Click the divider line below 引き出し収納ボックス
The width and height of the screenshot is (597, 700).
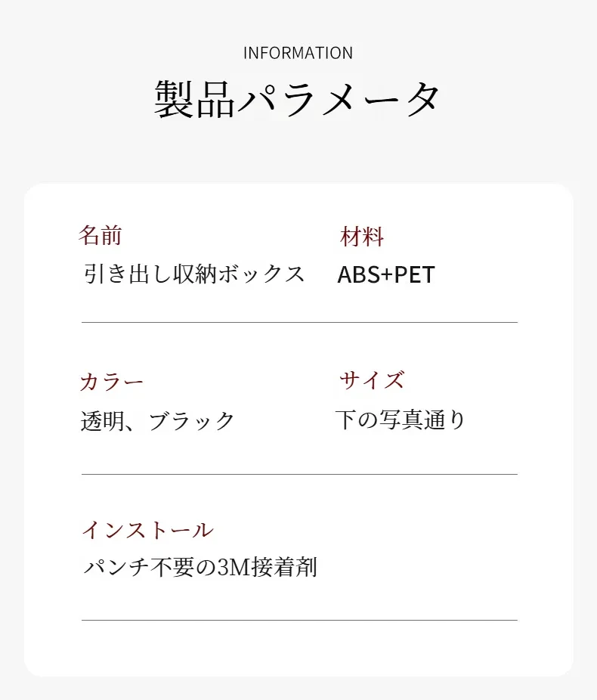(299, 322)
